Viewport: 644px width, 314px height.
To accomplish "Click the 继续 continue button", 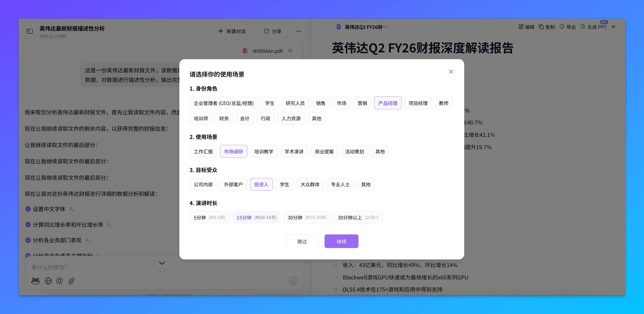I will [x=341, y=241].
